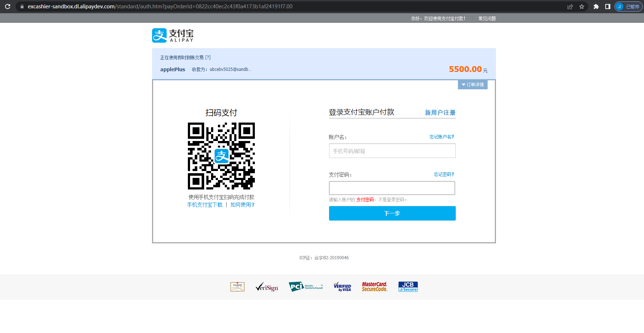Click the 正在使用即时到账交易 text
644x333 pixels.
(182, 57)
